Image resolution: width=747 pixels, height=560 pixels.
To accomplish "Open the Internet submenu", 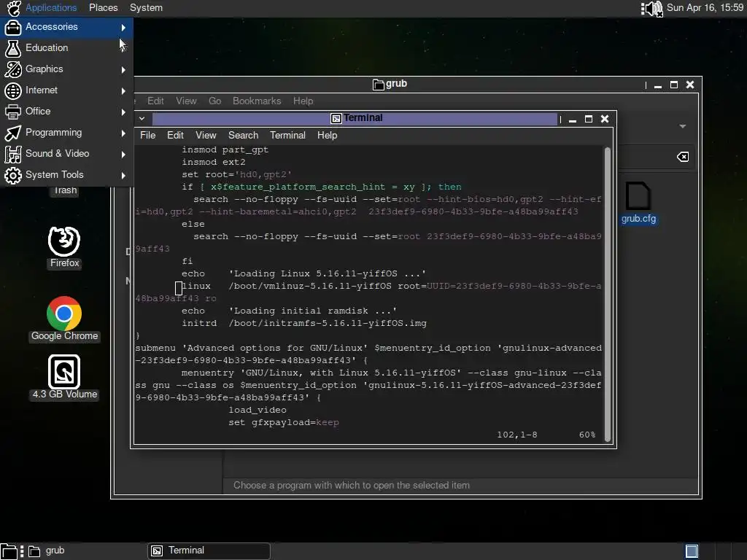I will (x=66, y=90).
